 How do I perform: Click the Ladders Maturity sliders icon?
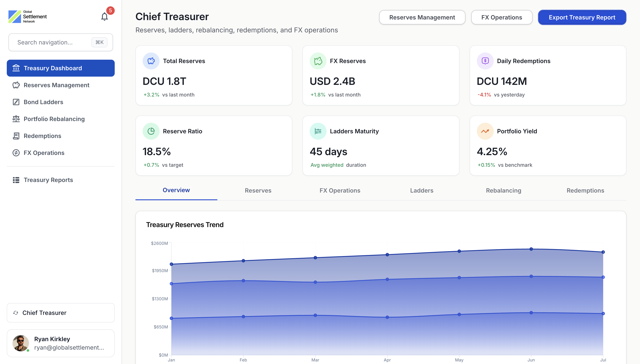coord(318,131)
